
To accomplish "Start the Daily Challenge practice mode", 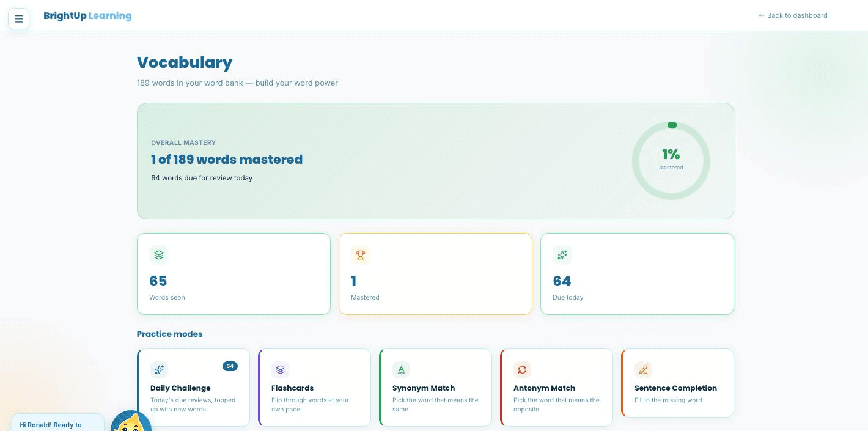I will tap(193, 388).
